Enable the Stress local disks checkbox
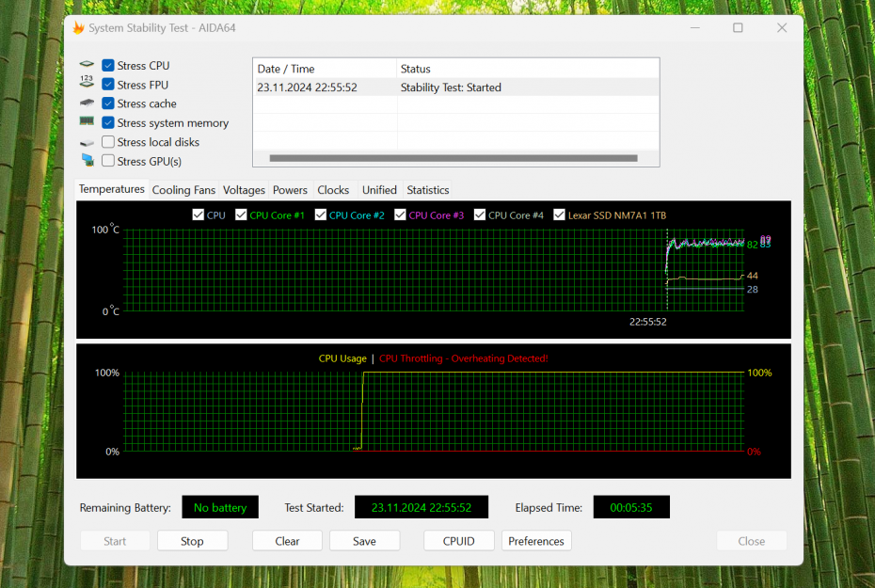This screenshot has width=875, height=588. [x=108, y=142]
